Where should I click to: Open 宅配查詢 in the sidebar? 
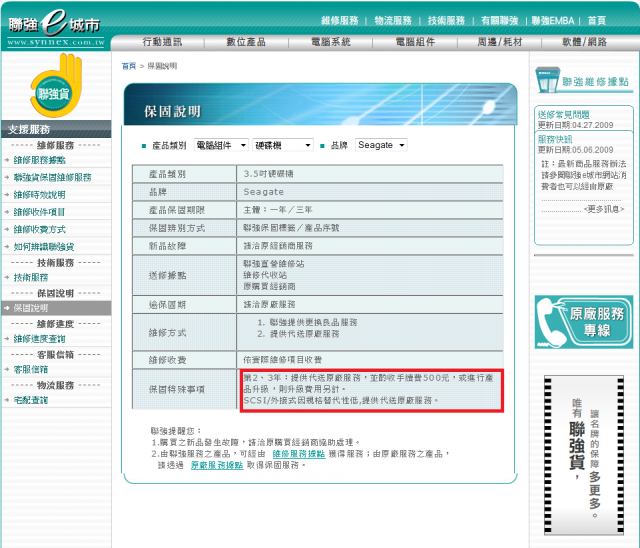tap(31, 400)
